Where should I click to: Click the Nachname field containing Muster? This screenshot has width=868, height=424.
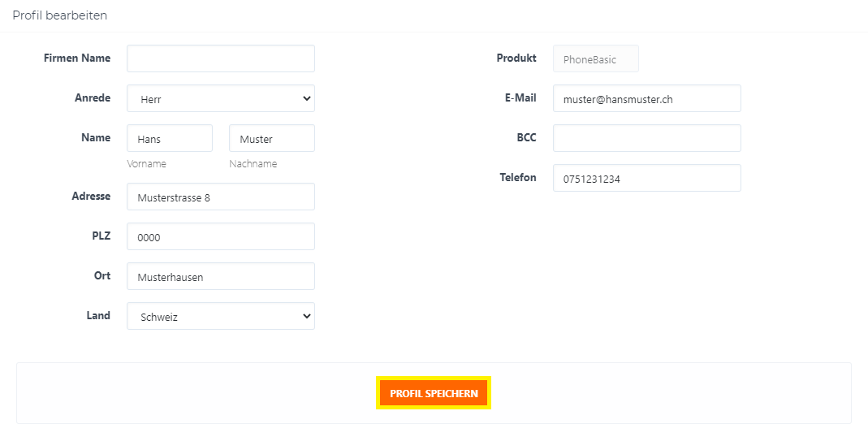coord(272,138)
